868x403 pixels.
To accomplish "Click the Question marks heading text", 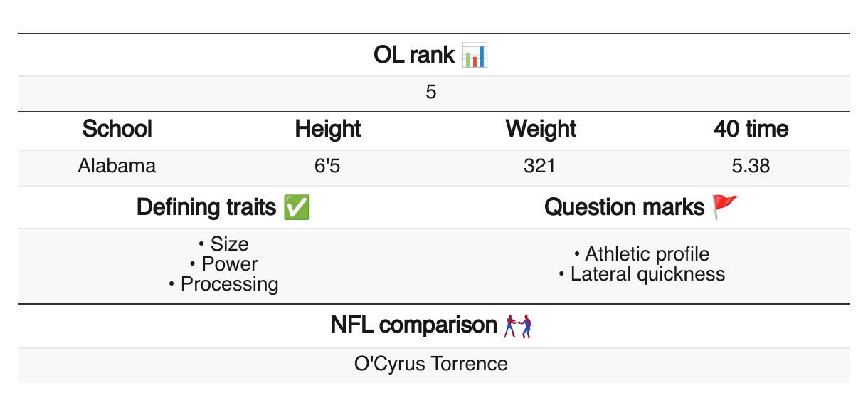I will pos(624,207).
